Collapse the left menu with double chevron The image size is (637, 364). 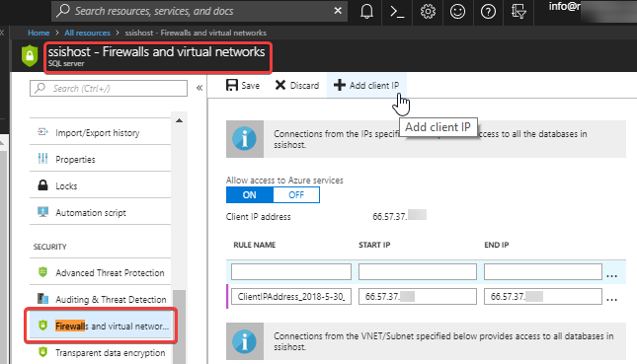(199, 88)
